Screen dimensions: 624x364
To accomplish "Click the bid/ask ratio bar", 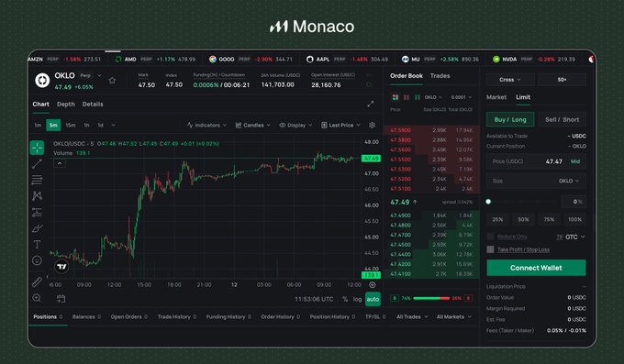I will click(431, 298).
